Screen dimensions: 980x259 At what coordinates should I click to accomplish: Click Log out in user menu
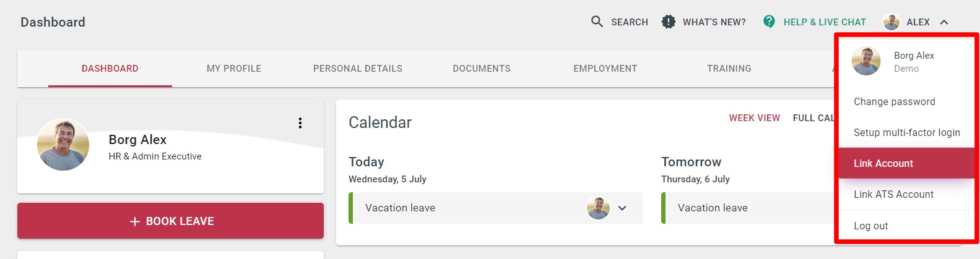click(871, 226)
